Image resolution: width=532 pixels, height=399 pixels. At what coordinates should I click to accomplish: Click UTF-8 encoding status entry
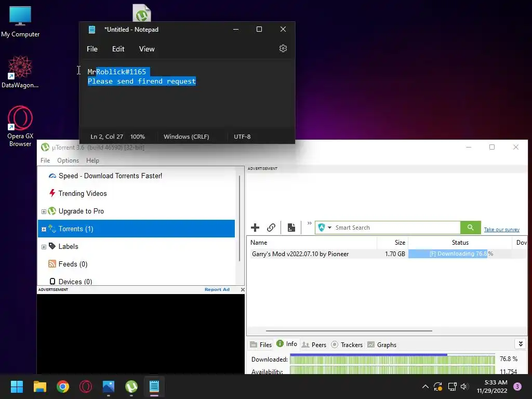pos(242,137)
